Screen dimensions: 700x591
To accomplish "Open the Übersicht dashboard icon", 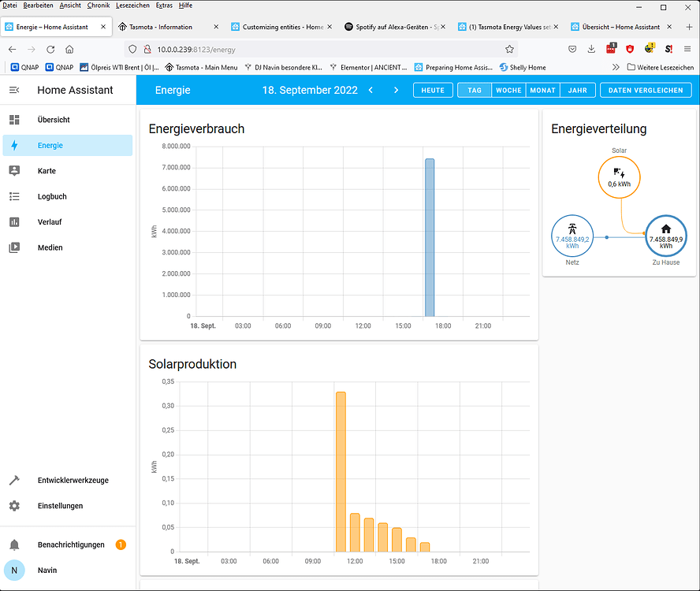I will coord(14,120).
